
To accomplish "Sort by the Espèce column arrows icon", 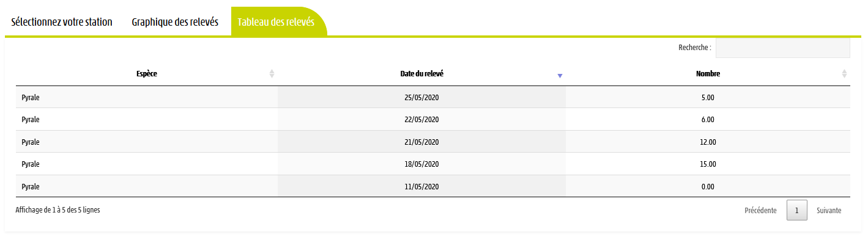I will click(272, 74).
